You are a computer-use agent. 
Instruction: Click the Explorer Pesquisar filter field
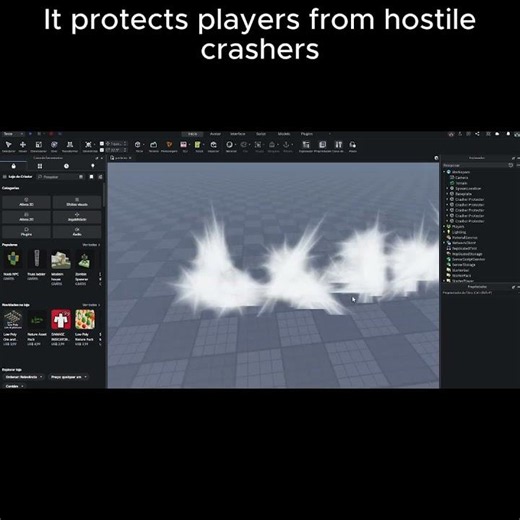click(x=475, y=165)
